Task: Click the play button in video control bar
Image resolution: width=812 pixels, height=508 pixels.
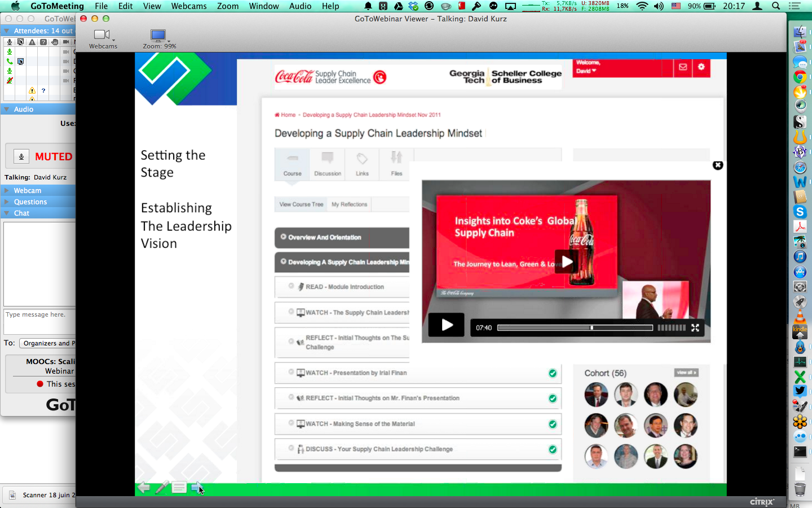Action: pos(446,325)
